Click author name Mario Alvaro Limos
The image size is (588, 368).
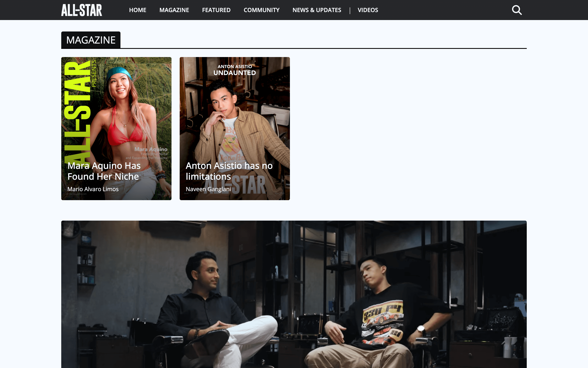point(93,189)
